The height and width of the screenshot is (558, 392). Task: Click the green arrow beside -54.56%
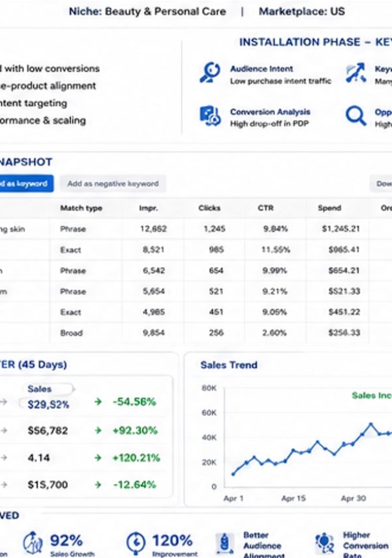[x=98, y=402]
